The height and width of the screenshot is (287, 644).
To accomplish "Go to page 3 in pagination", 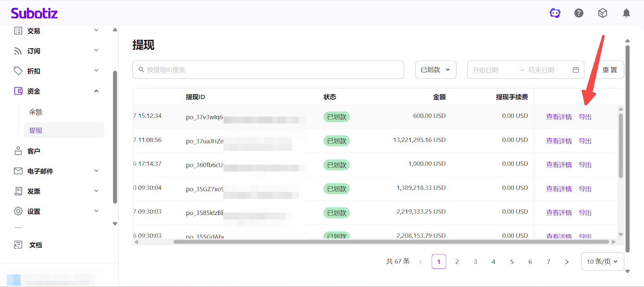I will (475, 262).
